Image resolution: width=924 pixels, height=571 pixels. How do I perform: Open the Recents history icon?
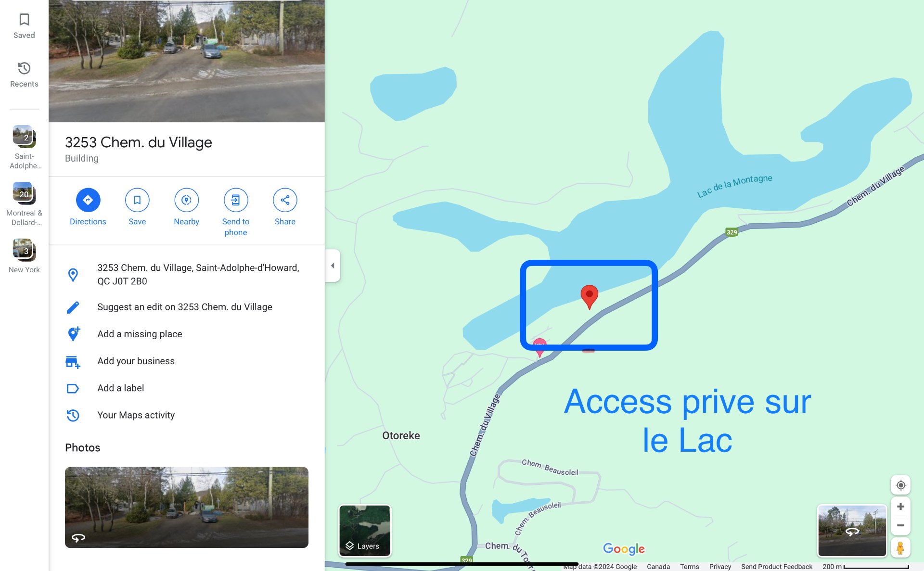coord(24,68)
